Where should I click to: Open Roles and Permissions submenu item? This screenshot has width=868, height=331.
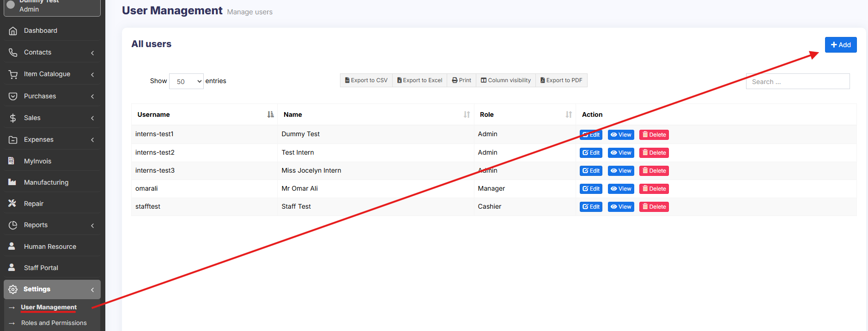pos(54,323)
